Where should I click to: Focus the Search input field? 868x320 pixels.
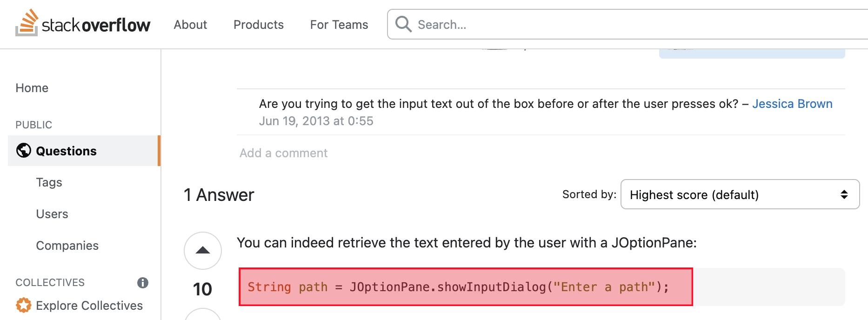pyautogui.click(x=605, y=25)
